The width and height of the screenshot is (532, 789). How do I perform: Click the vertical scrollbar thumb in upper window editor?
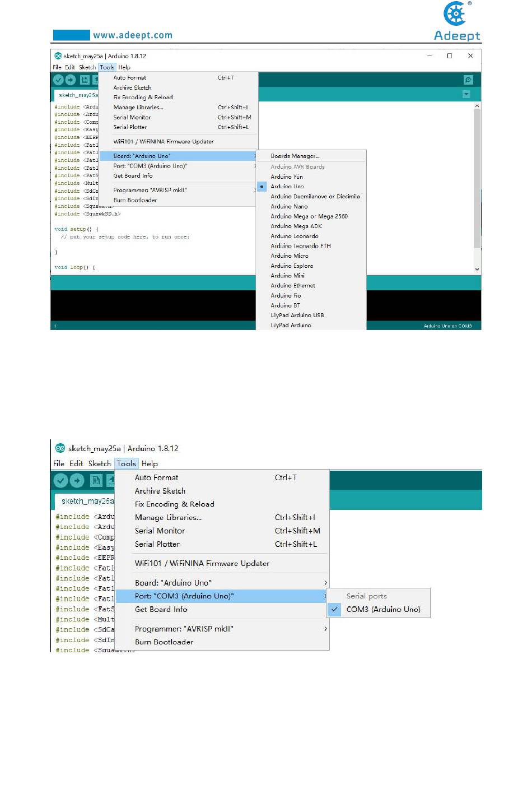[x=477, y=178]
